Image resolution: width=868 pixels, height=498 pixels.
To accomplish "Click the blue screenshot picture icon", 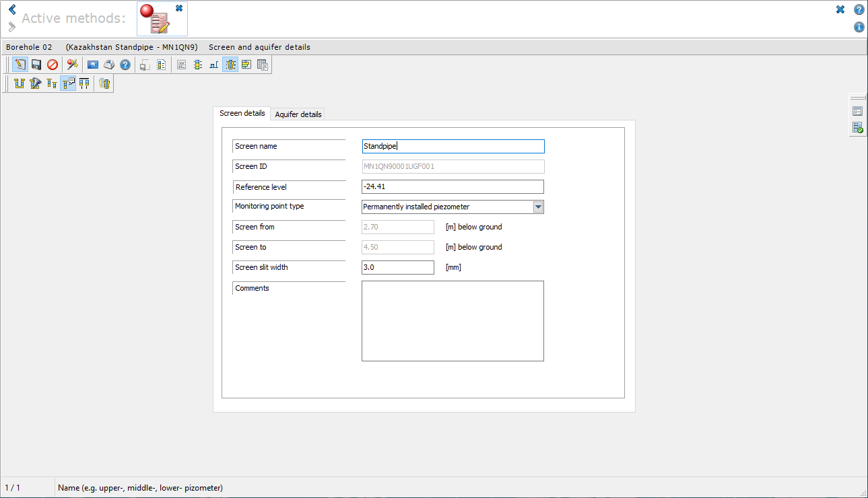I will click(x=93, y=65).
